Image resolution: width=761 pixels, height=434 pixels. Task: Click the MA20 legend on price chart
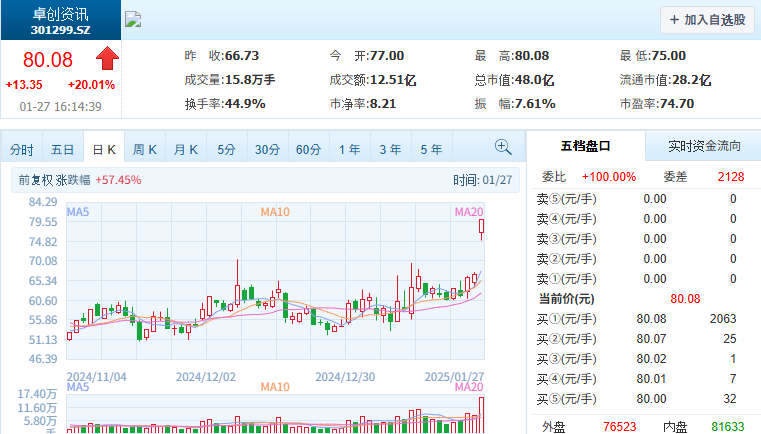(469, 212)
